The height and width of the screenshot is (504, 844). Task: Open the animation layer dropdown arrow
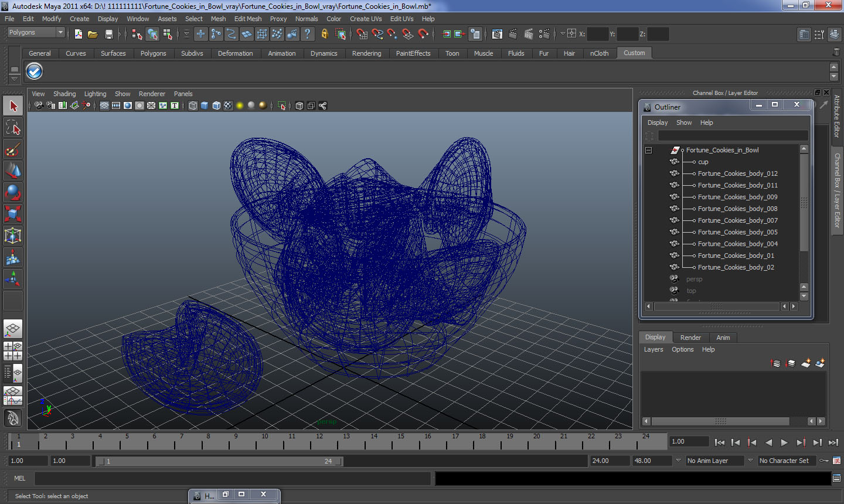[x=678, y=461]
